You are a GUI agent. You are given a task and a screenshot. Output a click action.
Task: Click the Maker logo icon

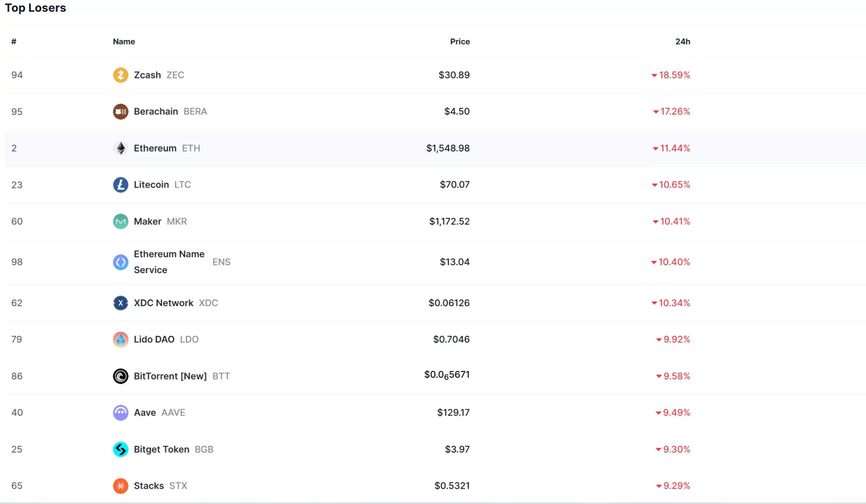[x=120, y=221]
